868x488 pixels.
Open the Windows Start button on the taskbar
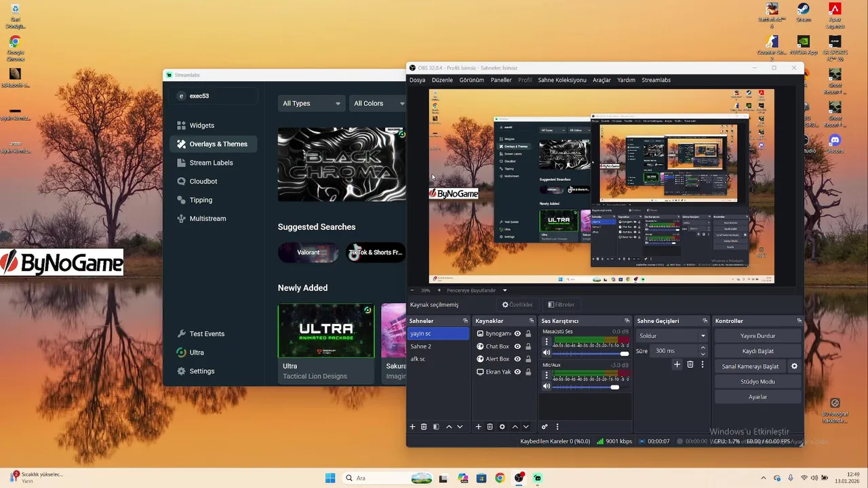point(330,478)
